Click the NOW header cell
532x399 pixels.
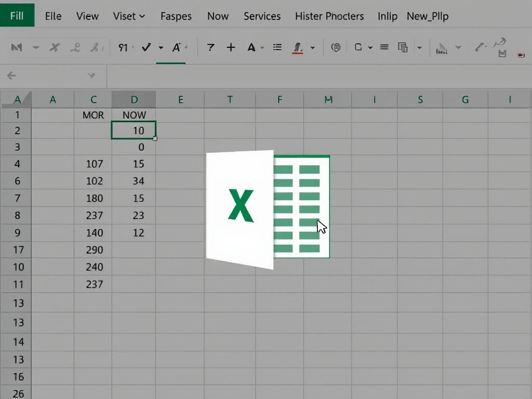point(134,115)
